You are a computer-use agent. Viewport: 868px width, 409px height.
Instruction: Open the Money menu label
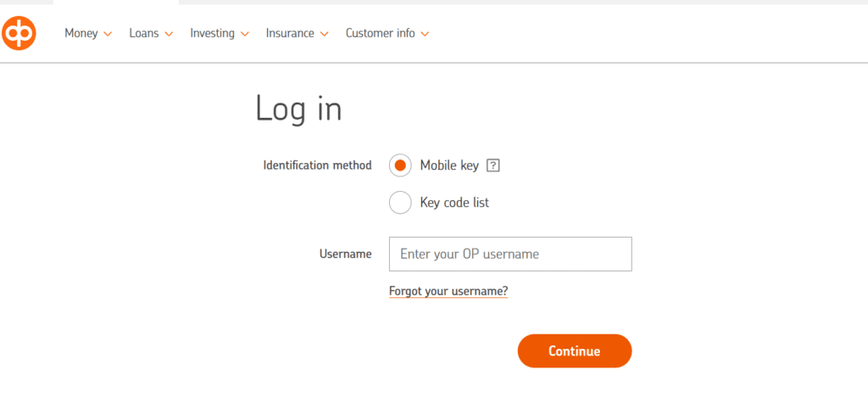tap(81, 33)
